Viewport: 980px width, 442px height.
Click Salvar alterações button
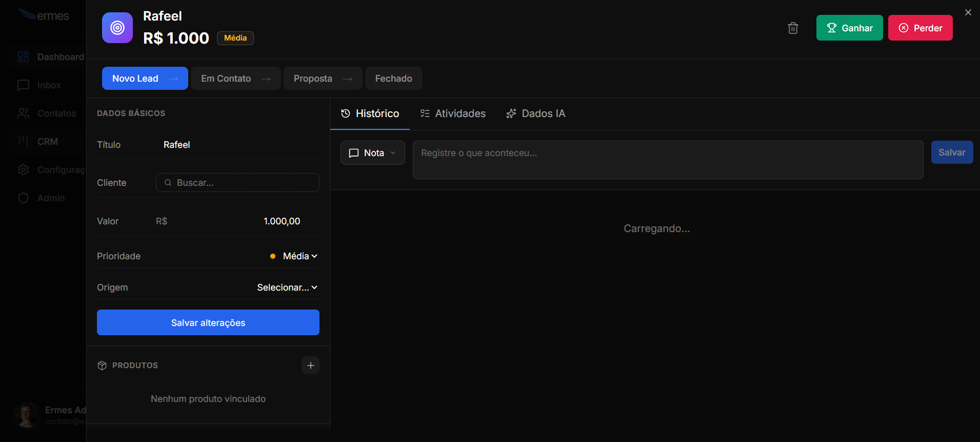point(208,323)
